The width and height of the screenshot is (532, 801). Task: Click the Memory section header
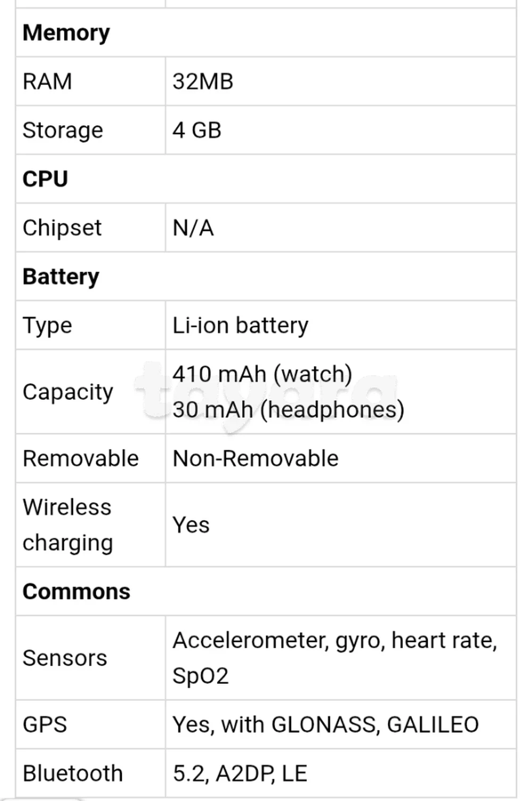[x=66, y=33]
